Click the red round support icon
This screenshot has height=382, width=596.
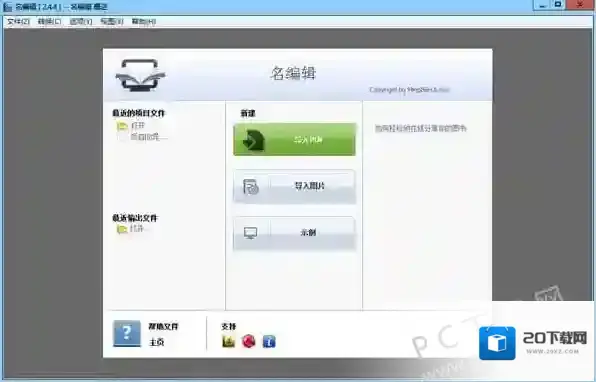[249, 341]
